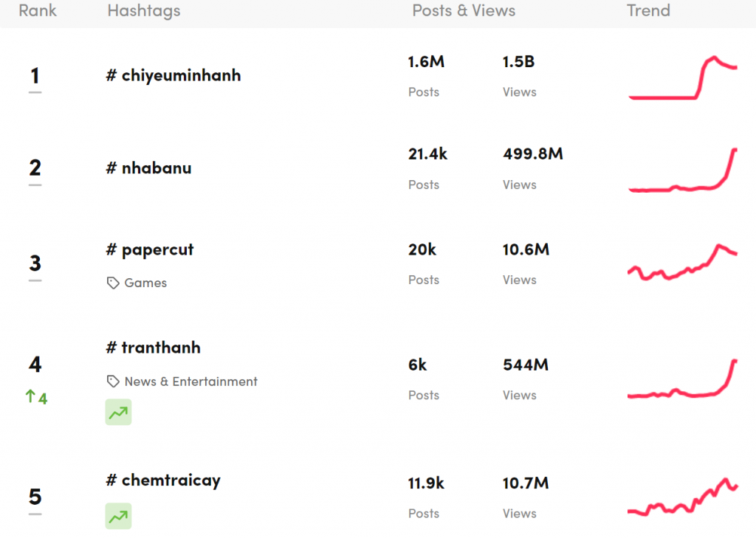
Task: Click the tag icon beside News & Entertainment
Action: [113, 382]
